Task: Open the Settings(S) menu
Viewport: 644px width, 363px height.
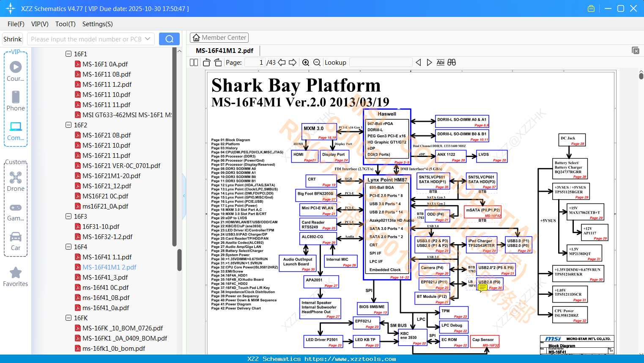Action: 98,24
